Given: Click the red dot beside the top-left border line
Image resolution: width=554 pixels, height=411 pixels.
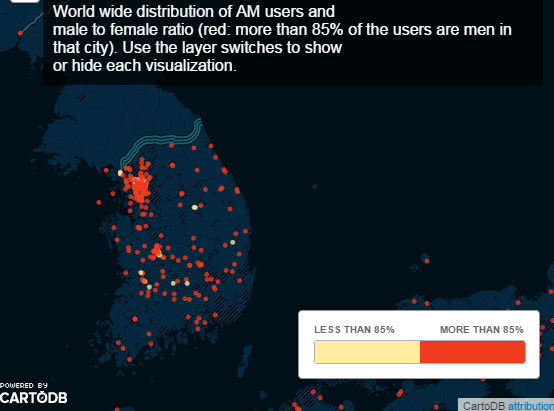Looking at the screenshot, I should click(20, 33).
